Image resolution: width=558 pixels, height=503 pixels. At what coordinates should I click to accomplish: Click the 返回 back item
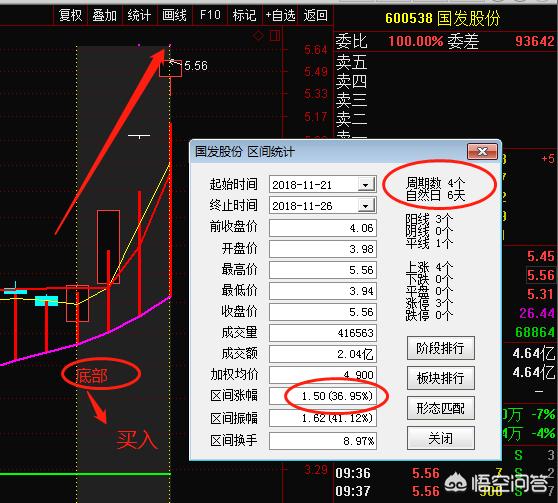[x=315, y=15]
